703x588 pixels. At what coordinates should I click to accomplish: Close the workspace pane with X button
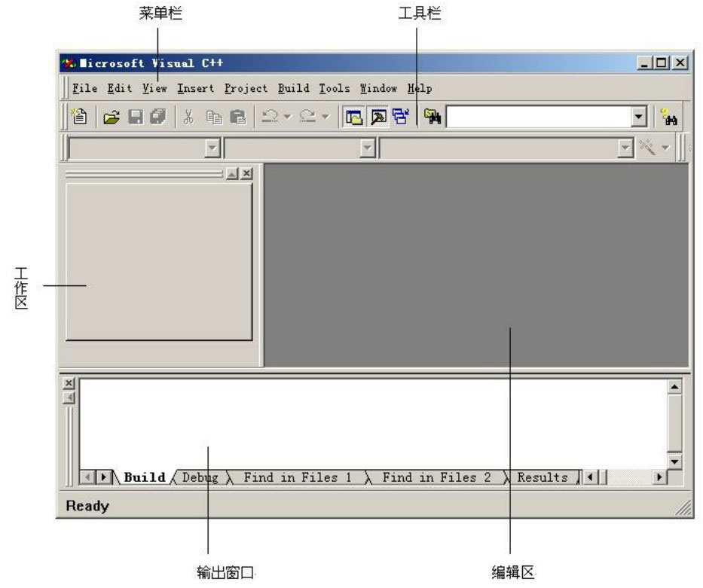click(246, 173)
